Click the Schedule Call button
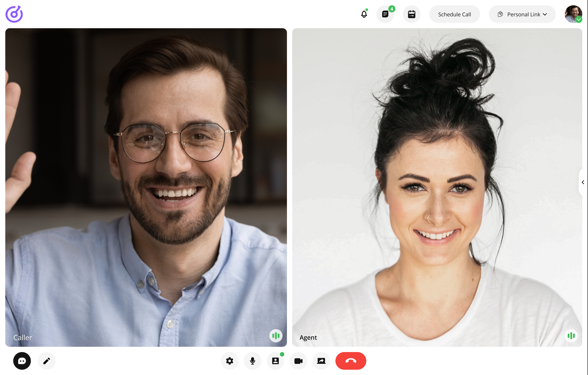588x375 pixels. point(454,14)
